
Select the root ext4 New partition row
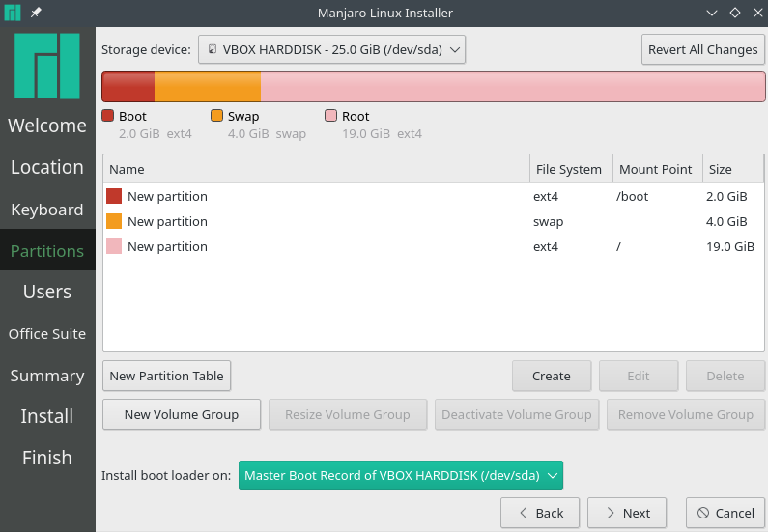click(x=433, y=246)
